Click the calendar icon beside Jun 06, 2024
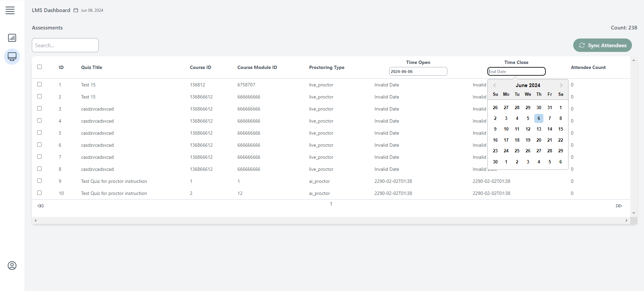Screen dimensions: 644x291 76,10
